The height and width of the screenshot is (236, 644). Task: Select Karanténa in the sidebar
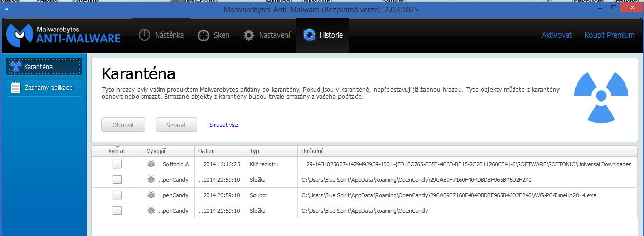tap(44, 66)
